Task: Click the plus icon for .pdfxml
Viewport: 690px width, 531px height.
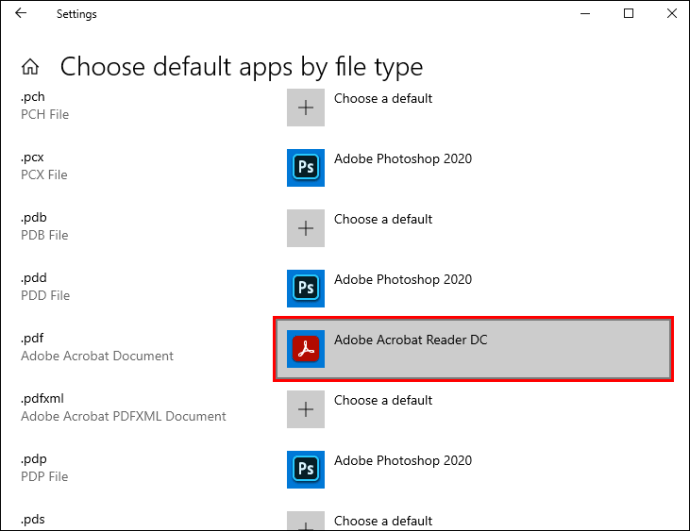Action: 306,409
